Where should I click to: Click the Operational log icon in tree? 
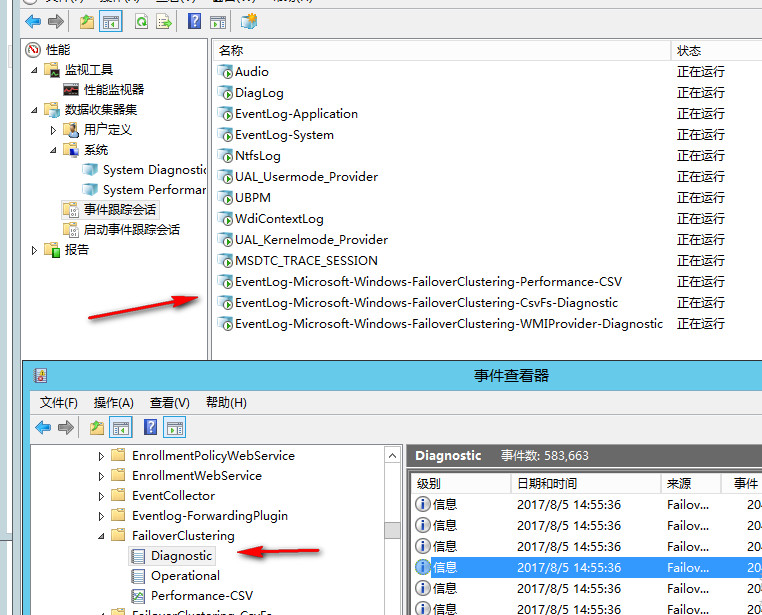coord(139,576)
